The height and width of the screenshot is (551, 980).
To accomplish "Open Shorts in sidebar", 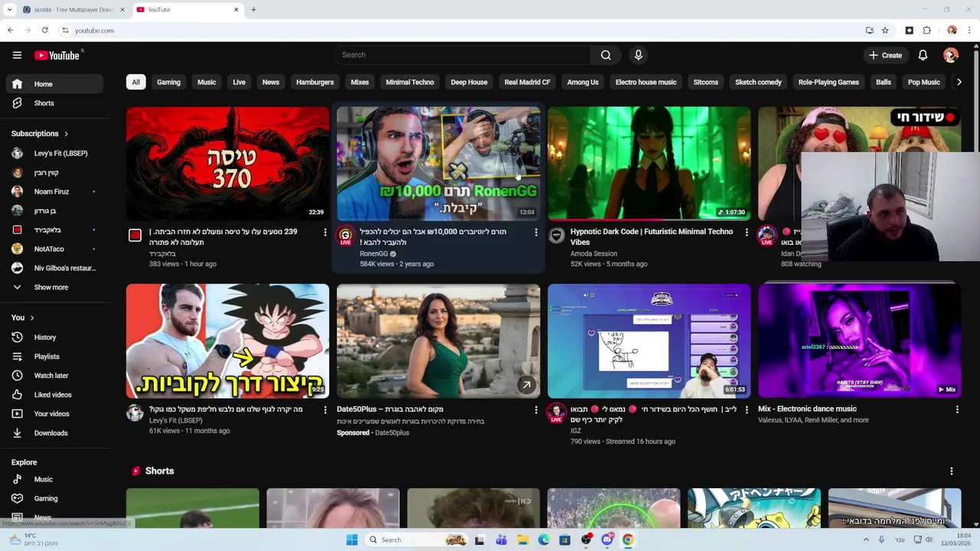I will coord(54,103).
